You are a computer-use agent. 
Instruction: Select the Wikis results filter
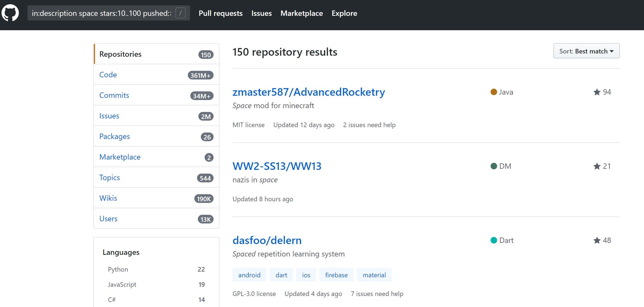(156, 198)
